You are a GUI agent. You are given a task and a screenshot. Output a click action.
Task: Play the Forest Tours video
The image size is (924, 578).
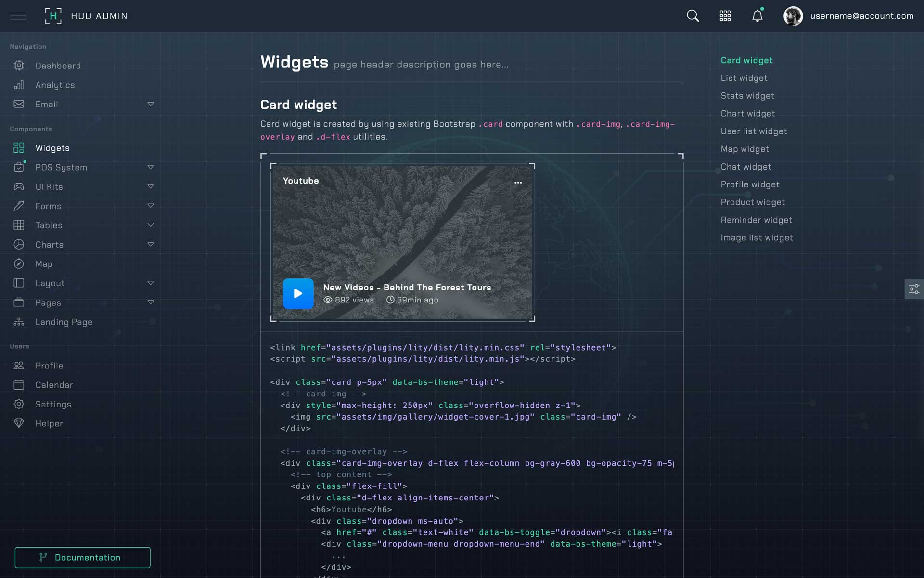pos(298,293)
